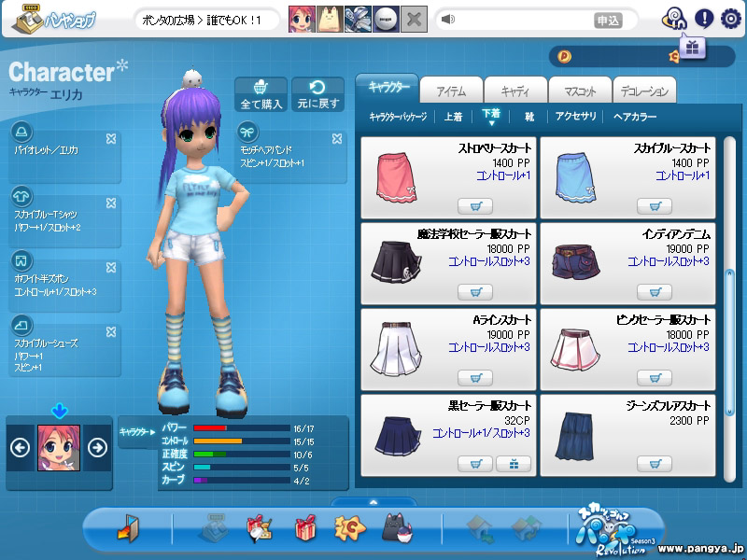The width and height of the screenshot is (747, 560).
Task: Open the settings gear icon
Action: coord(731,19)
